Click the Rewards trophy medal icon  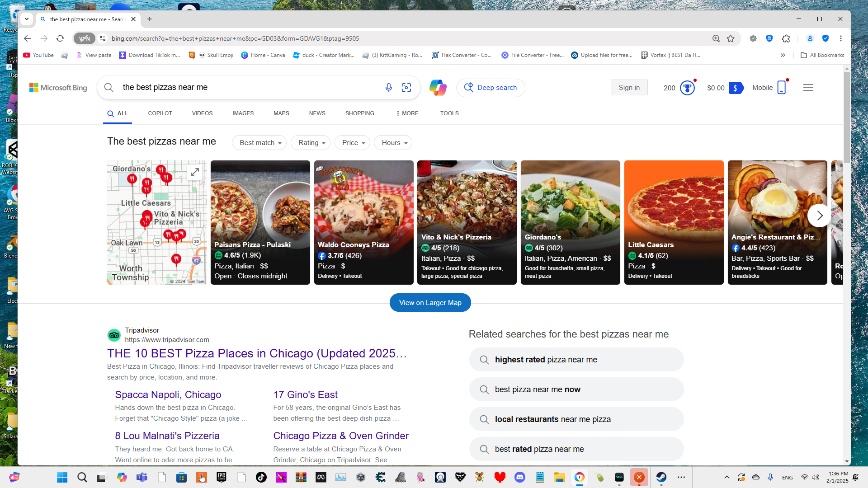point(687,88)
